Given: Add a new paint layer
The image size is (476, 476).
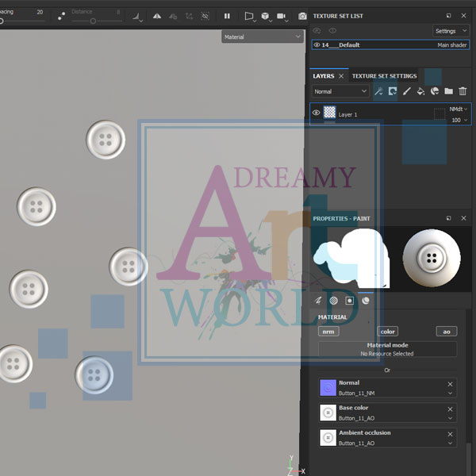Looking at the screenshot, I should click(x=406, y=91).
